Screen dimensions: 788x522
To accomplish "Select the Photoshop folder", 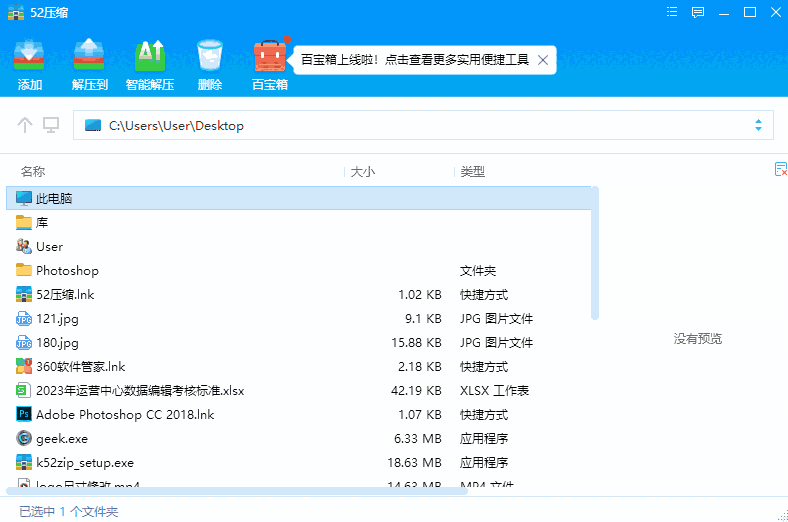I will (299, 270).
